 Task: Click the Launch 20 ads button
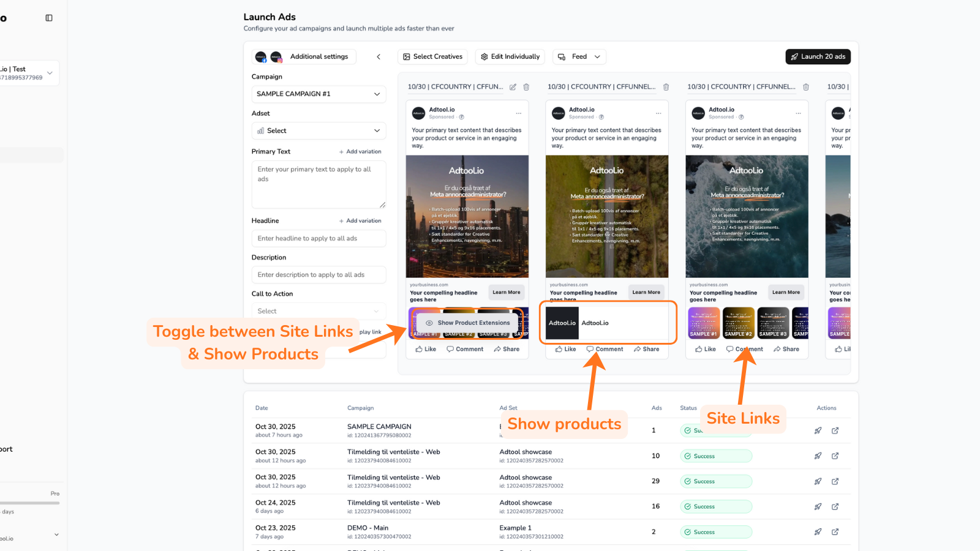pos(818,57)
